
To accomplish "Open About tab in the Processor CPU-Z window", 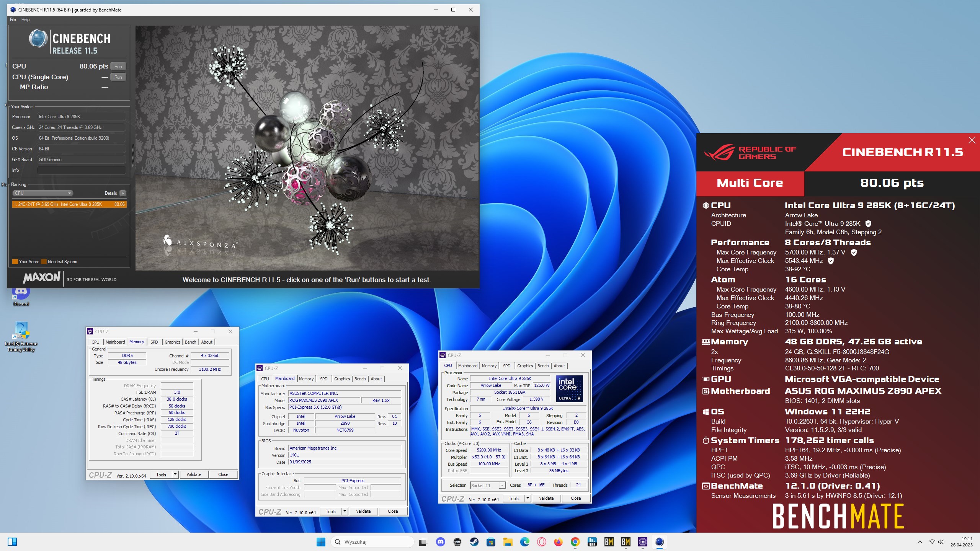I will 559,366.
